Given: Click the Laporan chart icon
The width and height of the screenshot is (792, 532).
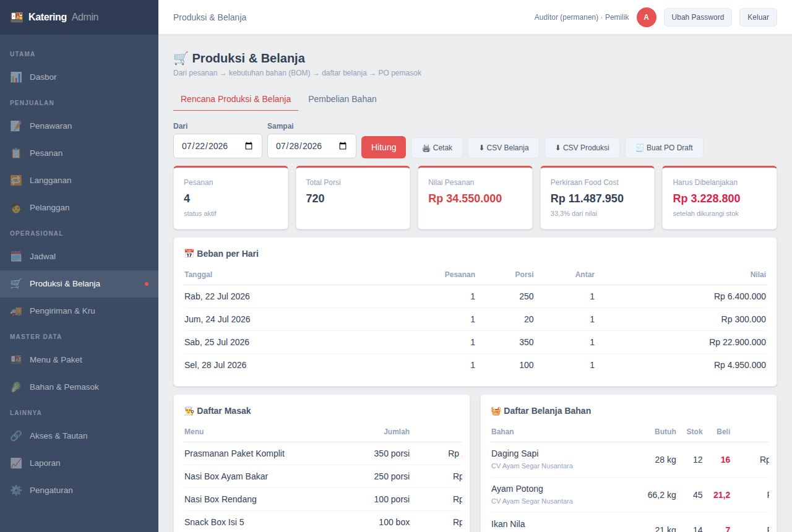Looking at the screenshot, I should pyautogui.click(x=16, y=463).
